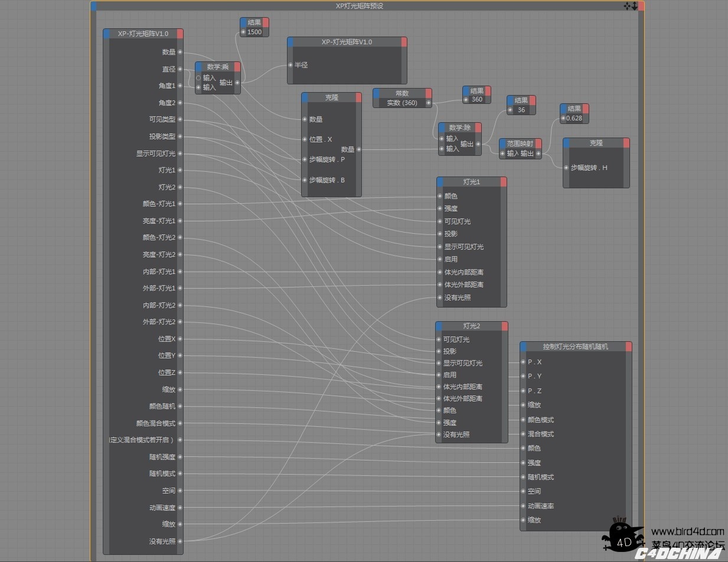Click the zoom (vertical arrow) icon in XPresso header
This screenshot has width=728, height=562.
(634, 6)
